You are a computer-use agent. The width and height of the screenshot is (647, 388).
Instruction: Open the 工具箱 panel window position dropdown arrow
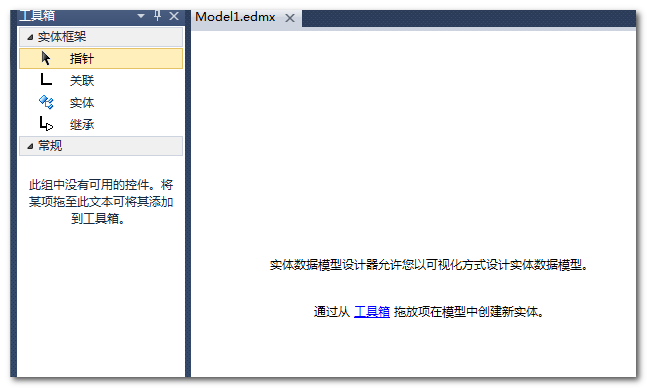[x=141, y=17]
